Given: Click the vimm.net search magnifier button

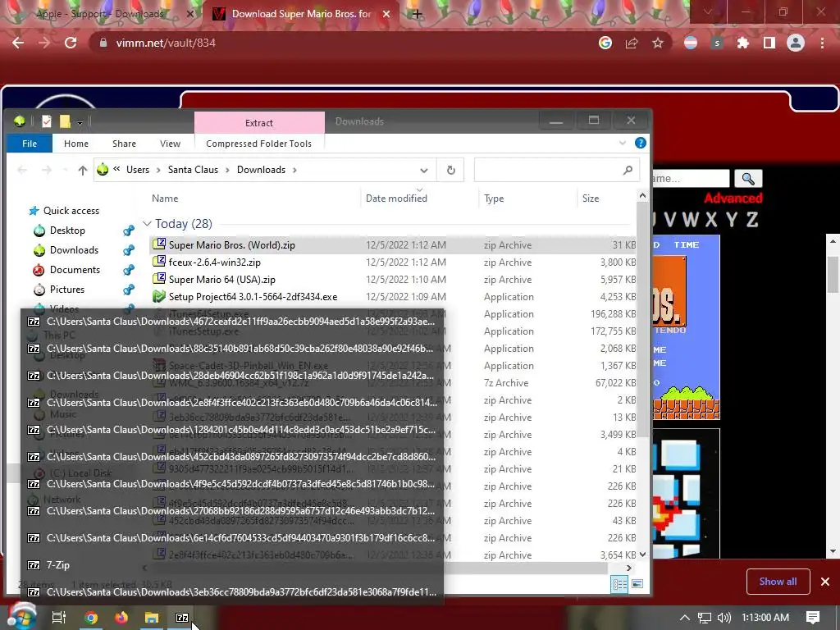Looking at the screenshot, I should 748,178.
